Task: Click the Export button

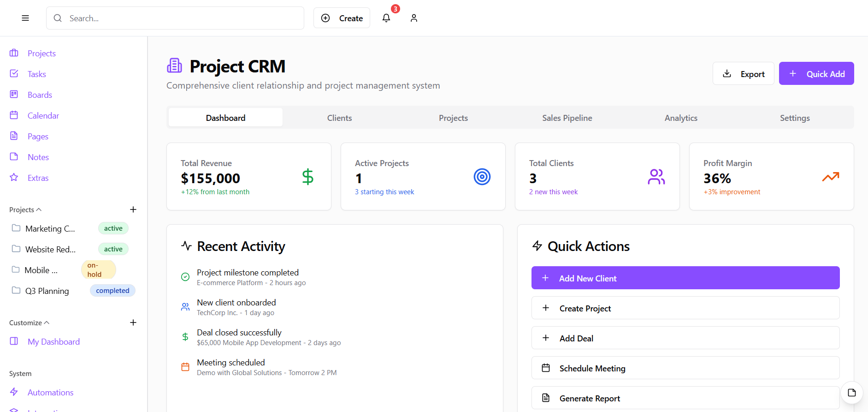Action: (743, 73)
